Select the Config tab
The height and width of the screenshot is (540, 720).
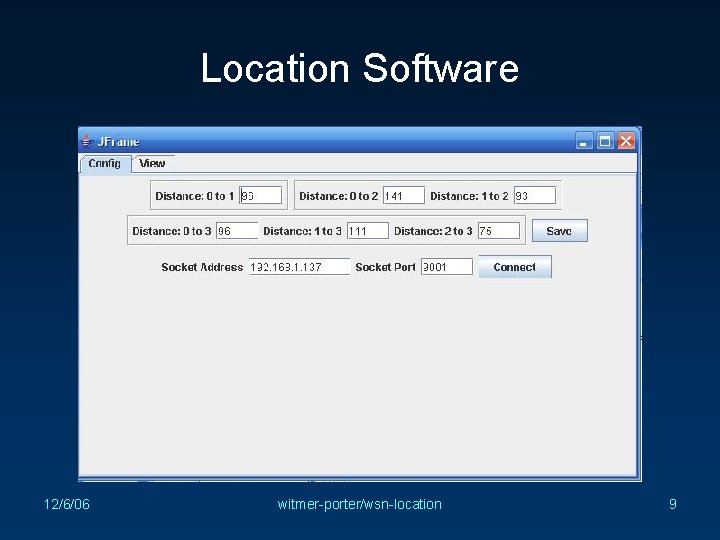coord(105,163)
